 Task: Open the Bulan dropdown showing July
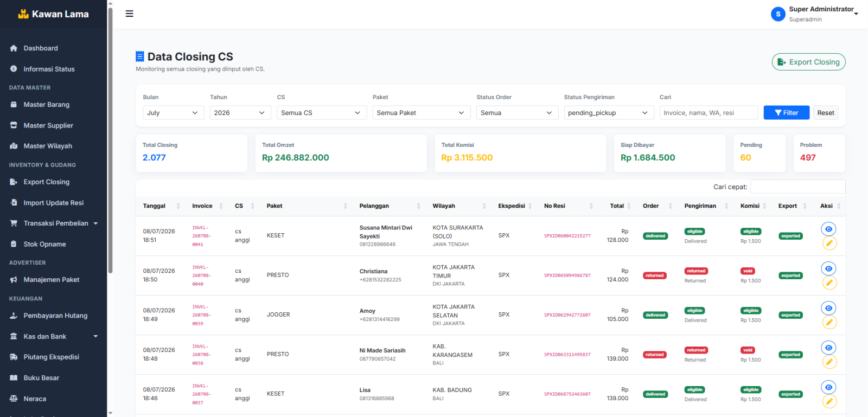(174, 113)
